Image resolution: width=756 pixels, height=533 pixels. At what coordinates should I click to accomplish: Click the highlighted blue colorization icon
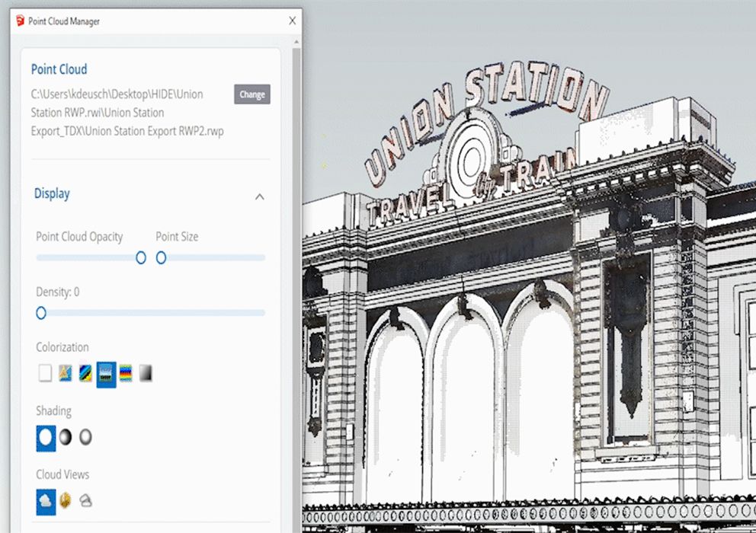[x=107, y=374]
